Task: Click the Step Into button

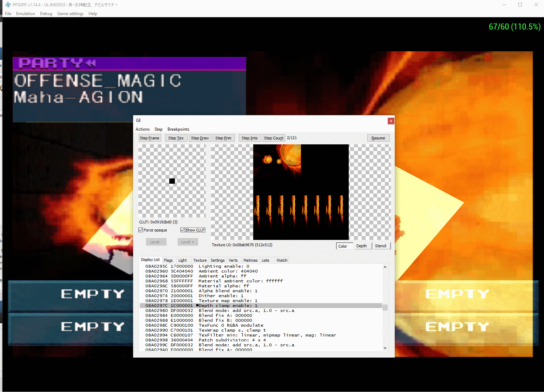Action: [x=250, y=138]
